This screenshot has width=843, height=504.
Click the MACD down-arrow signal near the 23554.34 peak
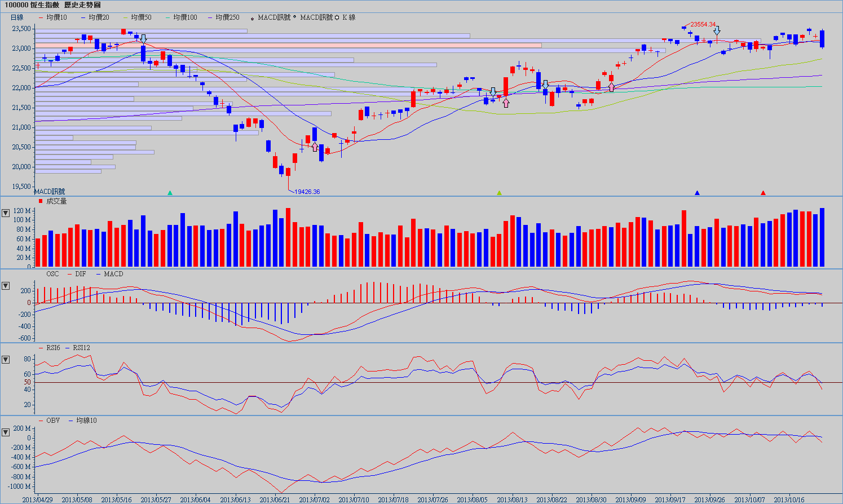click(x=717, y=30)
